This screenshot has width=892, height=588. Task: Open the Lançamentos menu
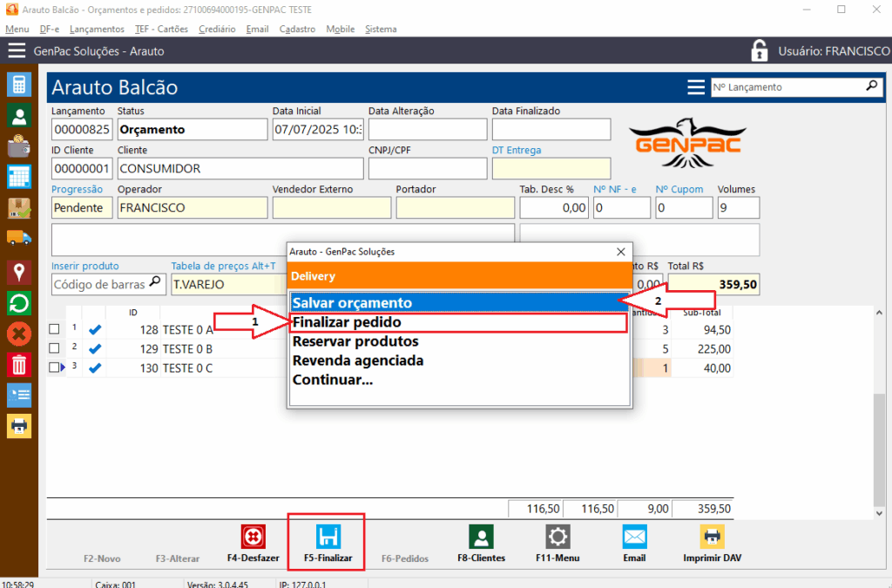(97, 29)
